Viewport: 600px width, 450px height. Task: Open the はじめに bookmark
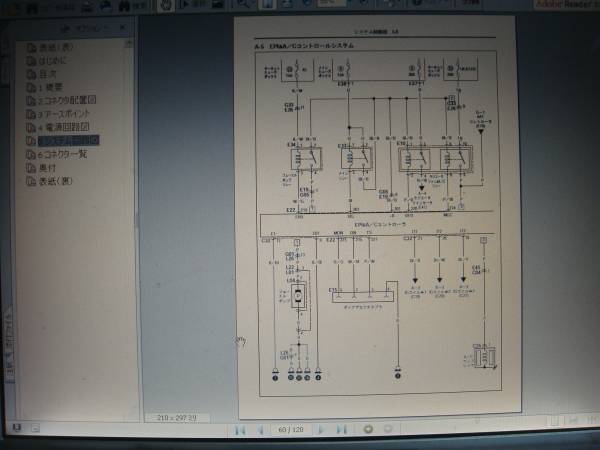click(53, 61)
